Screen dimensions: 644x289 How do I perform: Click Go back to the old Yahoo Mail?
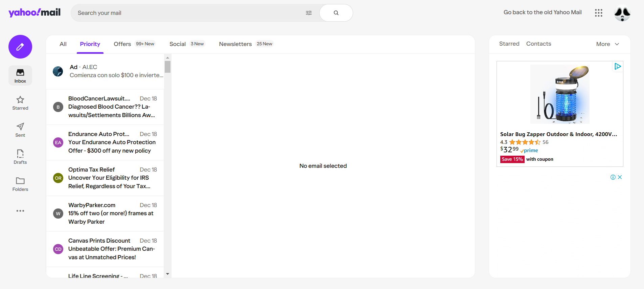542,13
